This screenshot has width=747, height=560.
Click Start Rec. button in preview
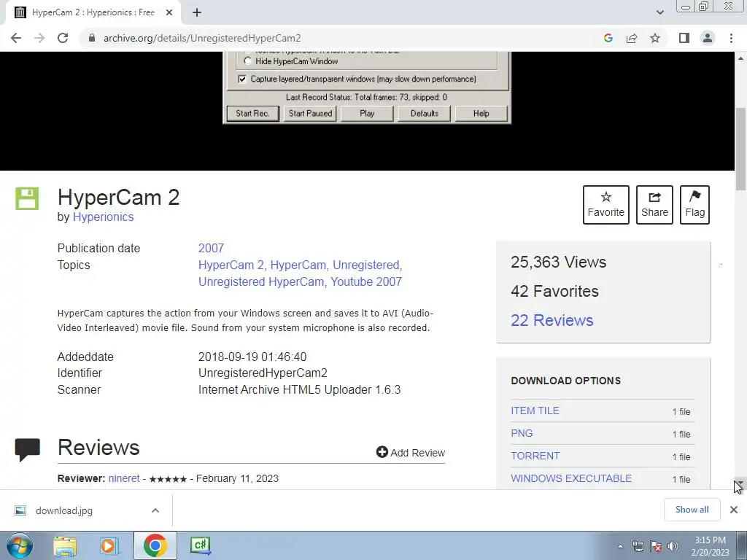[x=252, y=113]
